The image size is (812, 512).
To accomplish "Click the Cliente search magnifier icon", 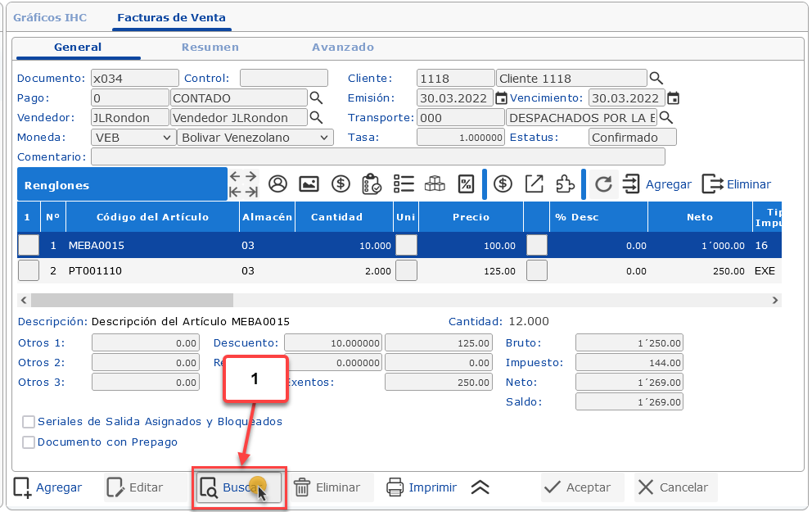I will click(656, 79).
